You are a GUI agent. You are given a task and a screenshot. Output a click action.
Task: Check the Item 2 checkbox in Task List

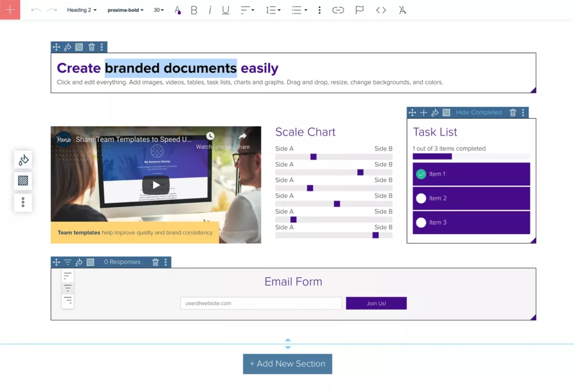[x=422, y=198]
